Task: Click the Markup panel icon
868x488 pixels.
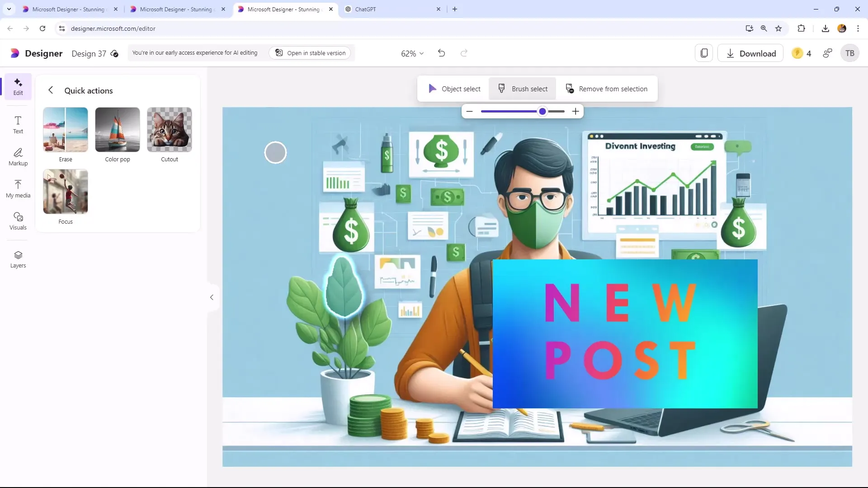Action: tap(18, 157)
